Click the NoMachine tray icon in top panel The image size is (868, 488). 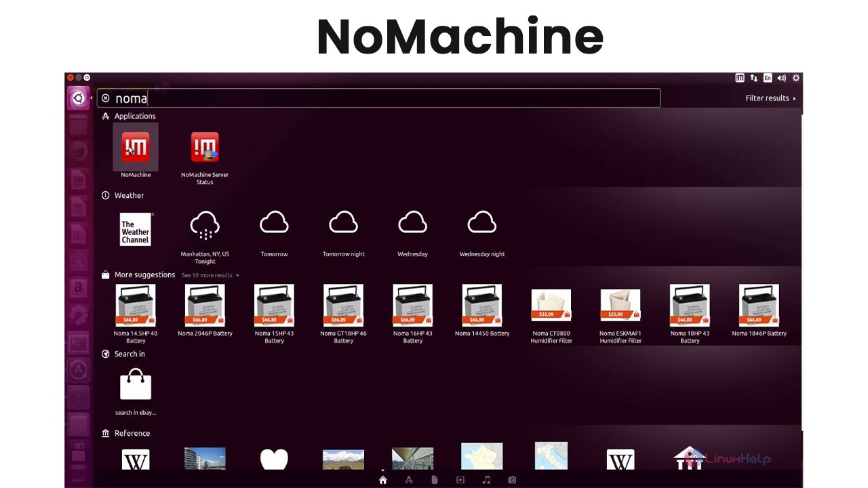click(740, 77)
